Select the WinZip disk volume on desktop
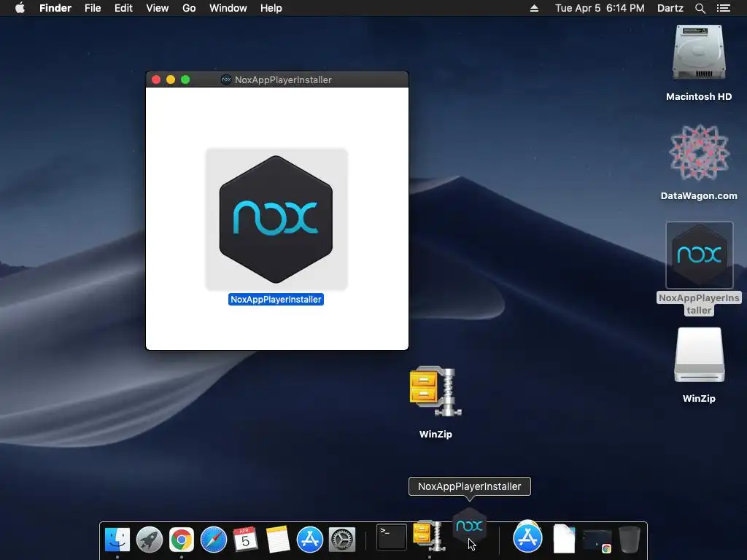This screenshot has height=560, width=747. pyautogui.click(x=699, y=355)
